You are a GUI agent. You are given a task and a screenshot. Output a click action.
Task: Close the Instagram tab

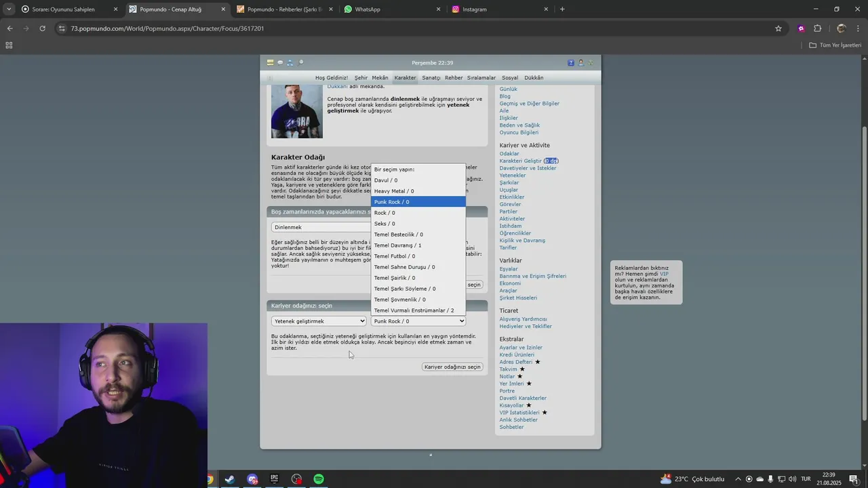pos(546,9)
